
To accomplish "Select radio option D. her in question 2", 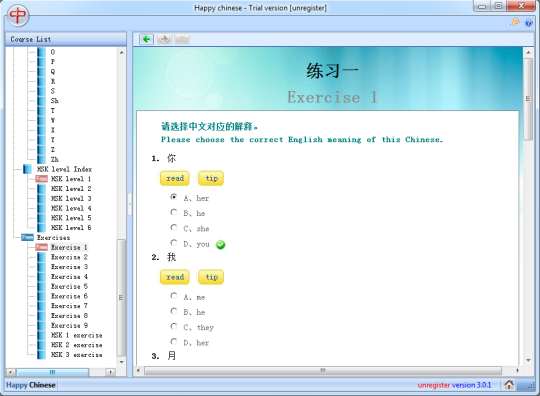I will pyautogui.click(x=174, y=342).
